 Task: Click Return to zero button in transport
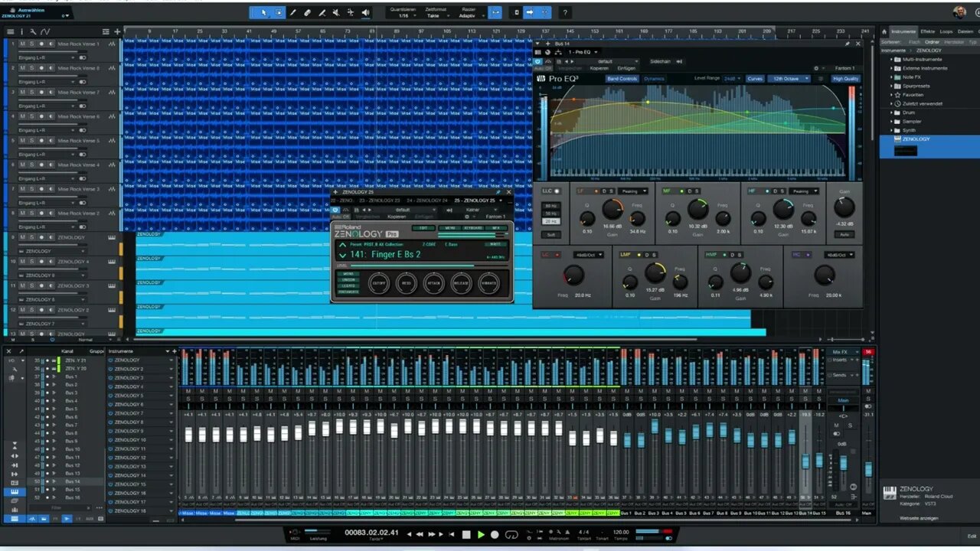(x=452, y=534)
